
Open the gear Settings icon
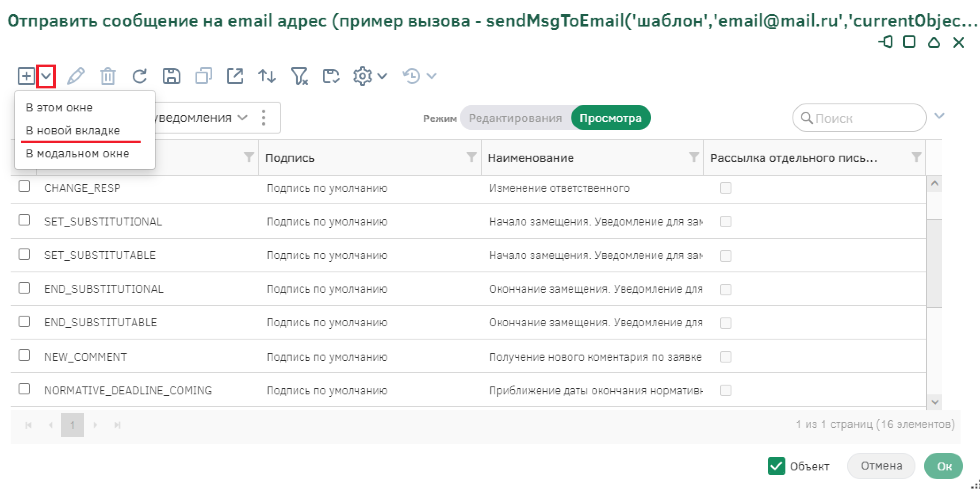[x=362, y=76]
